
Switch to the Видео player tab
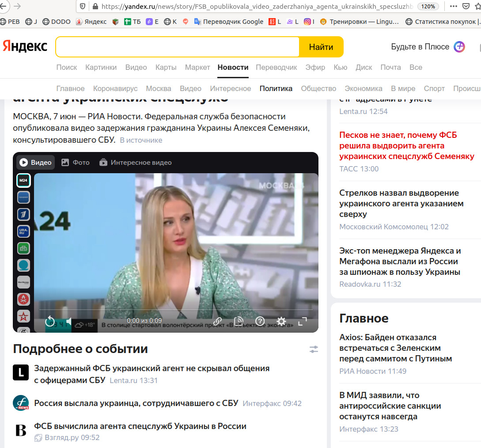tap(36, 162)
